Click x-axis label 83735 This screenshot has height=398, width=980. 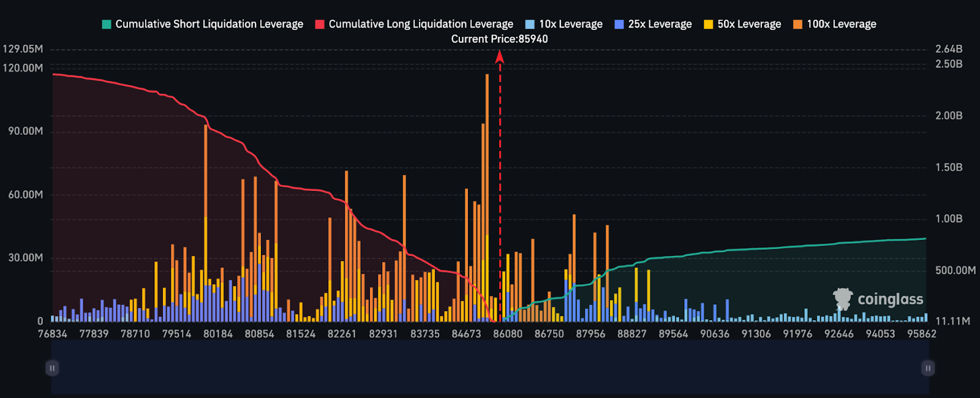[425, 334]
